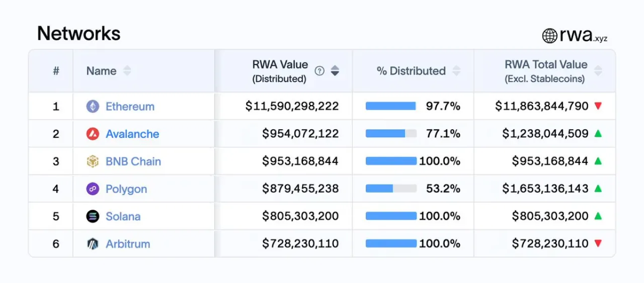Click the total value $11,863,844,790

point(541,106)
